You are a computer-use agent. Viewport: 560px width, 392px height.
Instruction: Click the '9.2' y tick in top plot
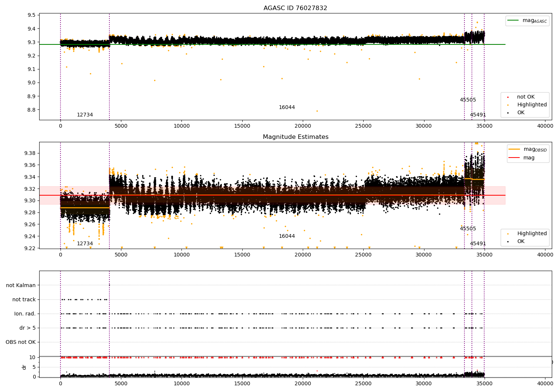(x=32, y=56)
